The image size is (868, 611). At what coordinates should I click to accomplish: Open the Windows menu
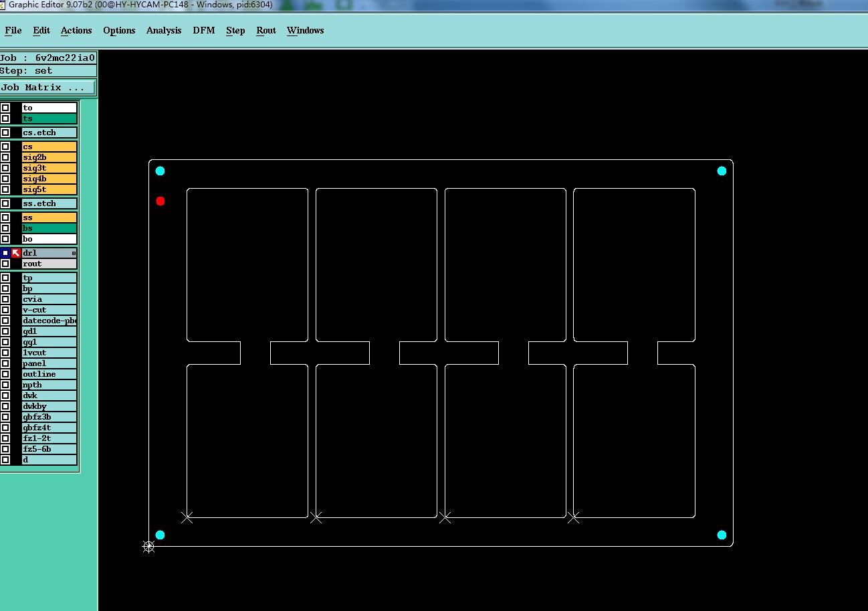(306, 30)
